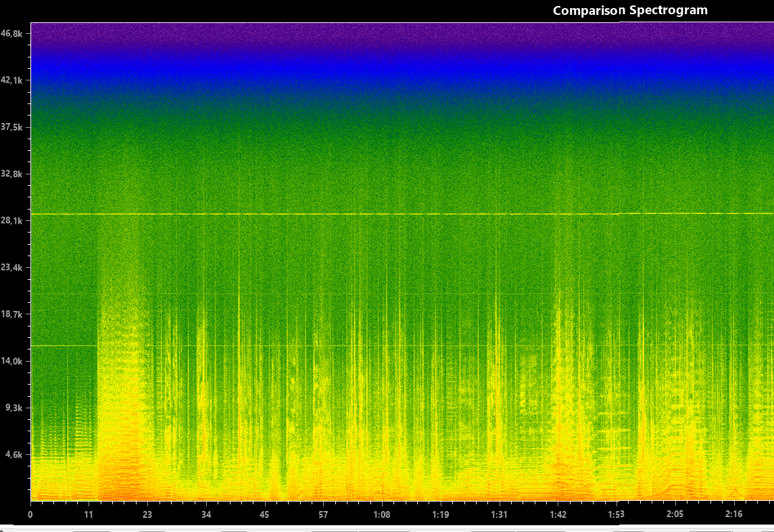This screenshot has height=532, width=774.
Task: Click the 1:08 time axis marker
Action: (x=382, y=514)
